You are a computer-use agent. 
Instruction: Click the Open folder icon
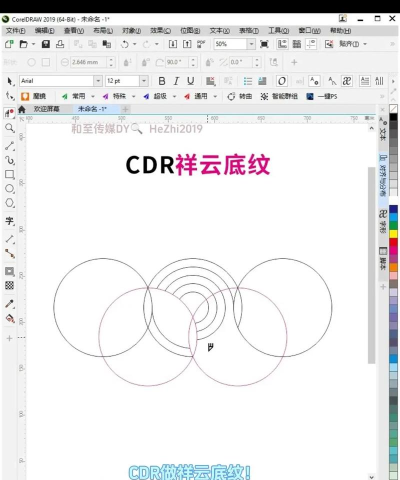[x=23, y=44]
